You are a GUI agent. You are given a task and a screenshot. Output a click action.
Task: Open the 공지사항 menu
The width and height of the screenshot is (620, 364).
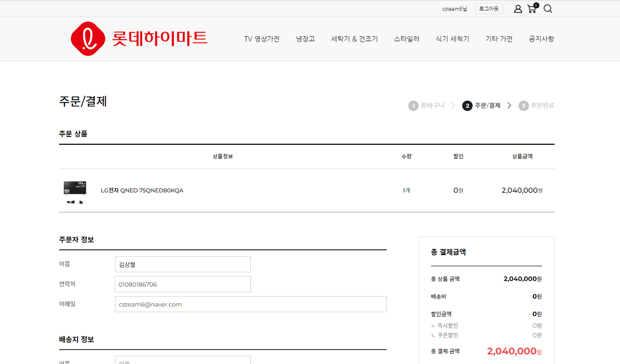coord(542,39)
